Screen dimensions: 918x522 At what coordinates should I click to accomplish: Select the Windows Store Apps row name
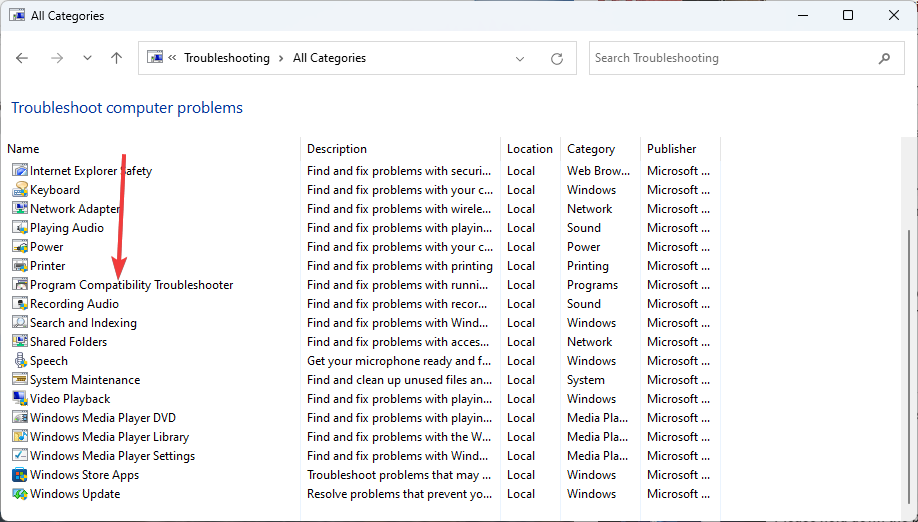click(x=84, y=475)
